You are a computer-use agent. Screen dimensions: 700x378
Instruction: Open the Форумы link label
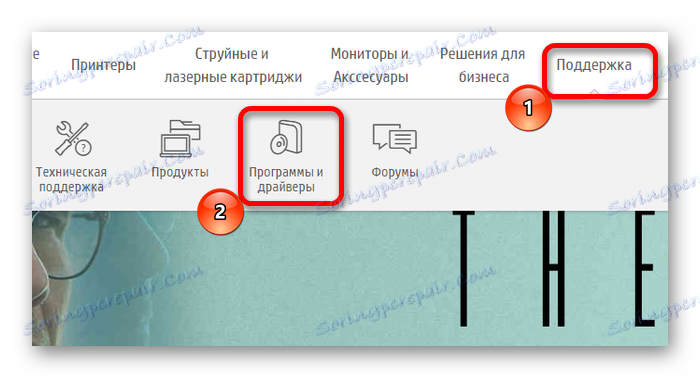pos(395,172)
